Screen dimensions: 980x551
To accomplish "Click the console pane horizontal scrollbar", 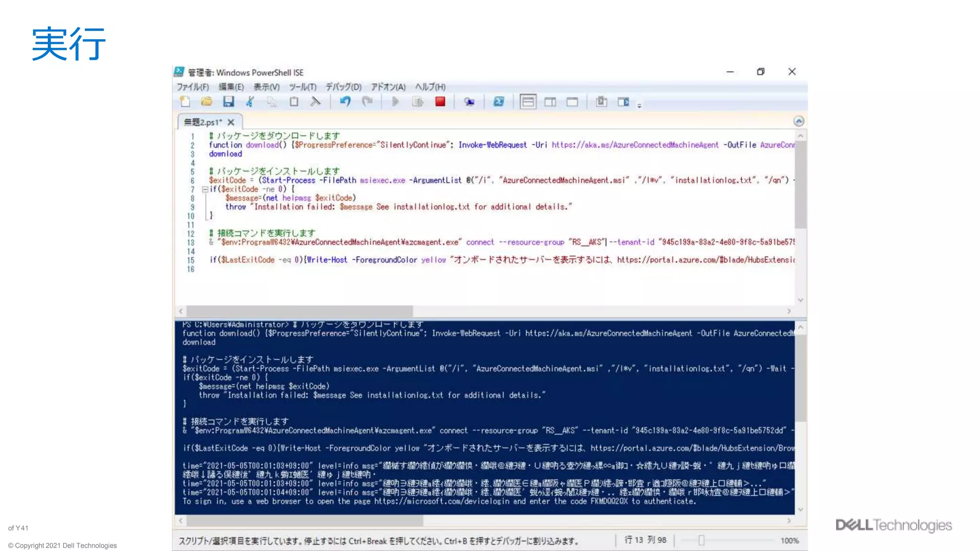I will (x=305, y=520).
